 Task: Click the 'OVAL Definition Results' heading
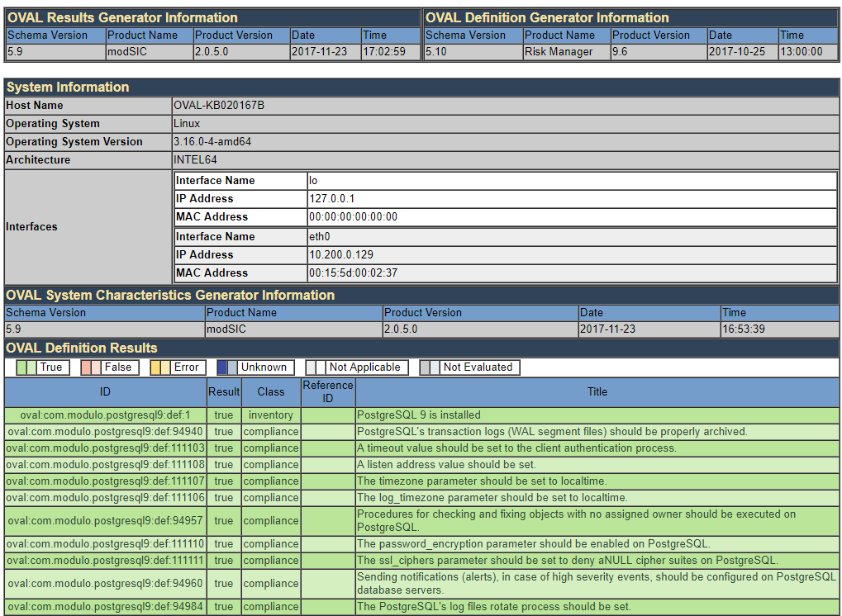(x=82, y=348)
